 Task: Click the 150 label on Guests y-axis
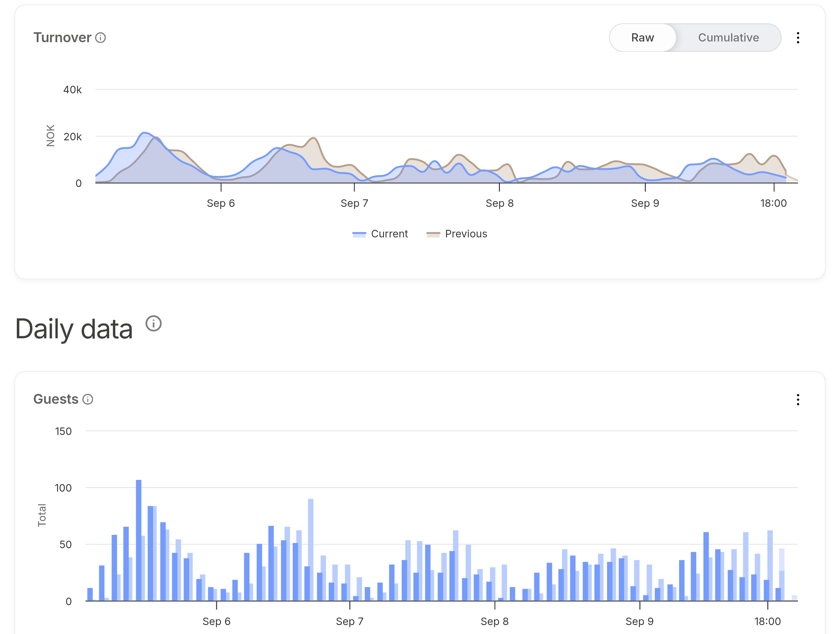pyautogui.click(x=63, y=431)
